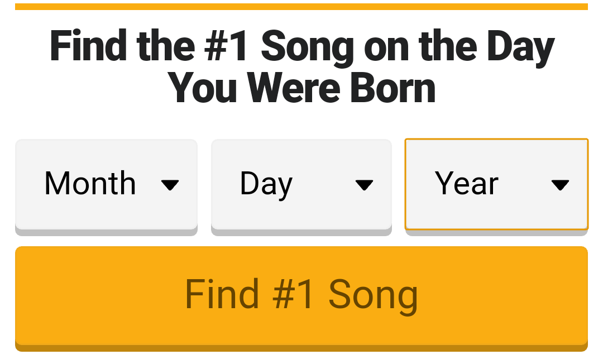Select the Month combo box
This screenshot has height=364, width=603.
click(106, 184)
